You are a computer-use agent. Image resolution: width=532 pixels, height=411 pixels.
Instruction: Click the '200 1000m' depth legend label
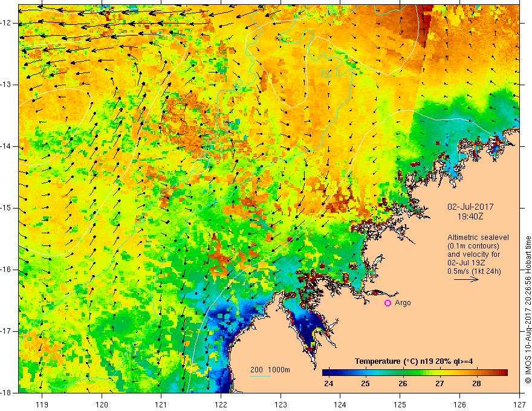pyautogui.click(x=270, y=369)
